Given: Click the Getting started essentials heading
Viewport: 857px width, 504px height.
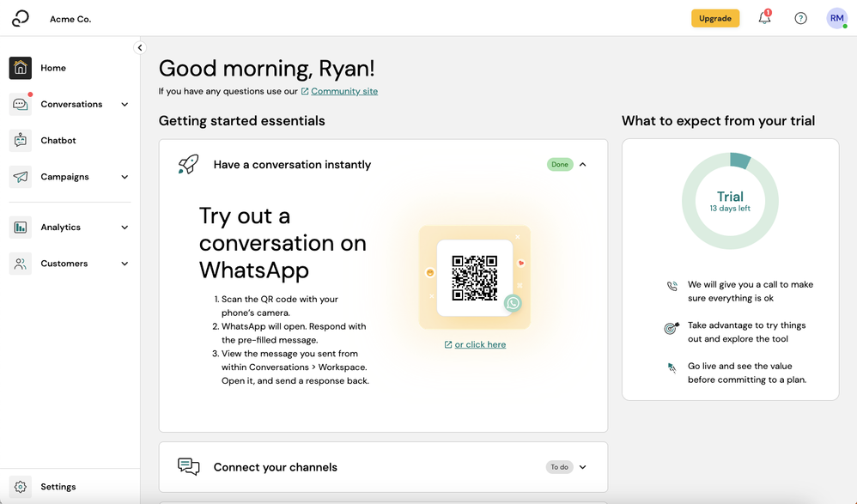Looking at the screenshot, I should coord(241,121).
